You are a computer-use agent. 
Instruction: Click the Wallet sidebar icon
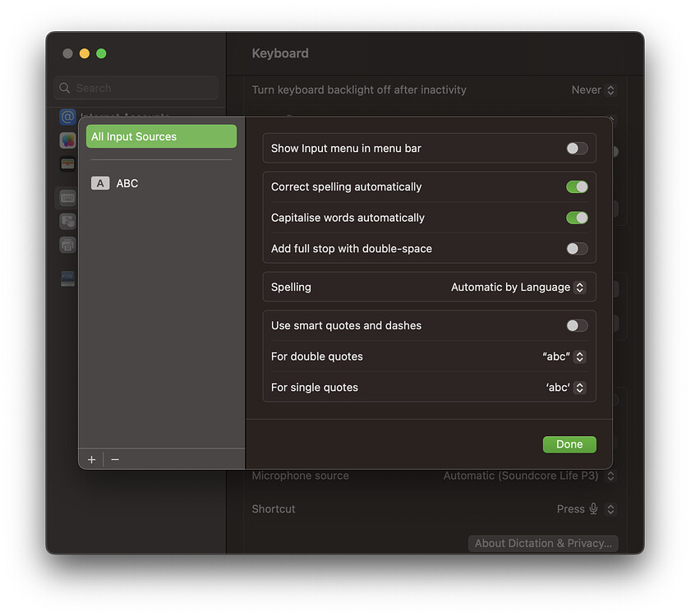tap(67, 164)
